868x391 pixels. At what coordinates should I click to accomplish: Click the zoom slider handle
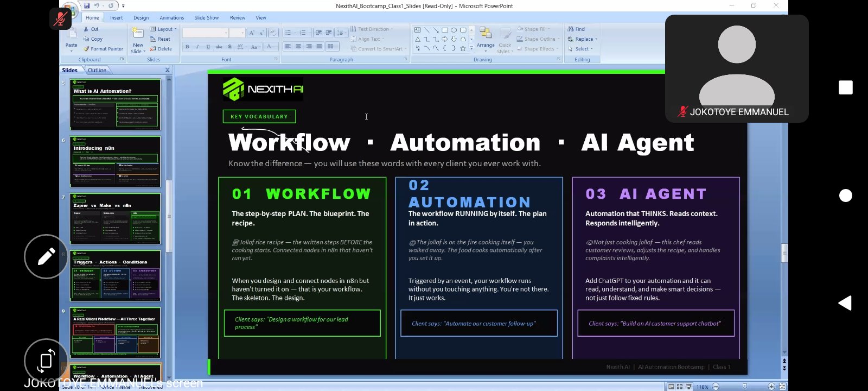745,387
